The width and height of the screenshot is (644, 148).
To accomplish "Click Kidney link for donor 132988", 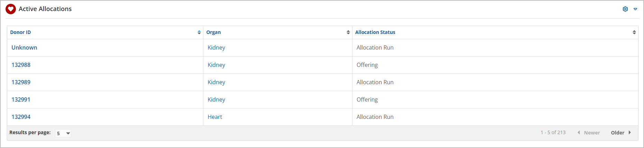I will pos(217,65).
